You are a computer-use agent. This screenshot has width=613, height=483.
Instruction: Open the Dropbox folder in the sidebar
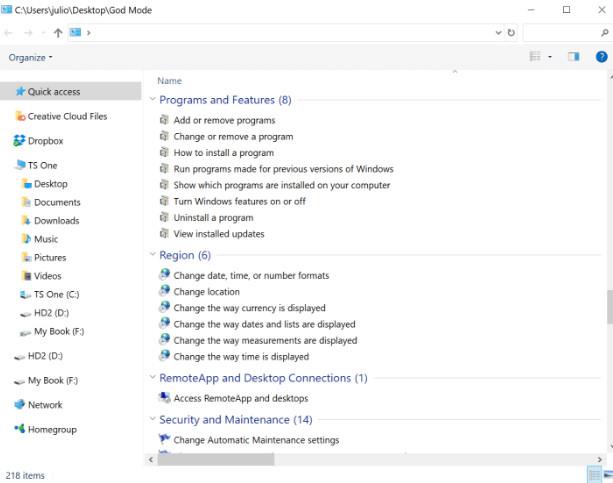pos(45,141)
